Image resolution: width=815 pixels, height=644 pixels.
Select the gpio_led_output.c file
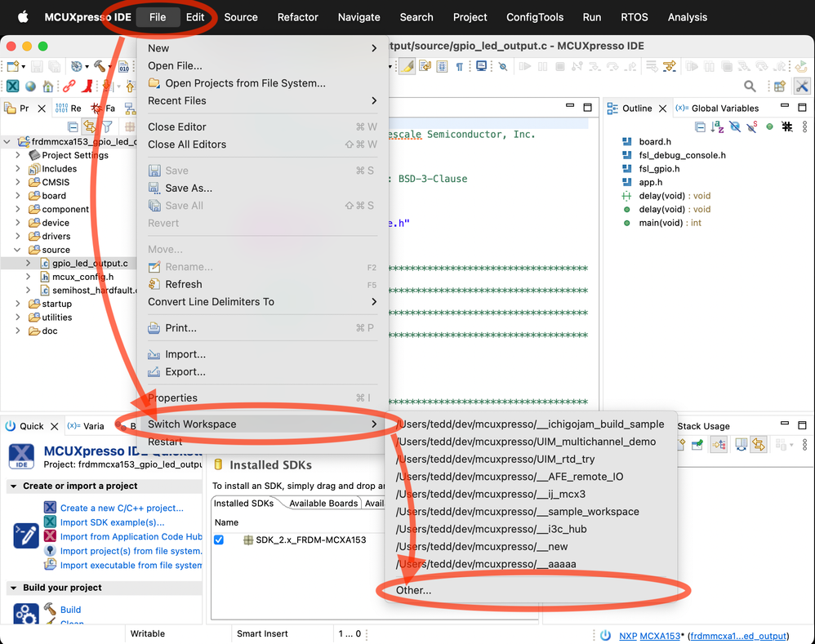[x=90, y=264]
